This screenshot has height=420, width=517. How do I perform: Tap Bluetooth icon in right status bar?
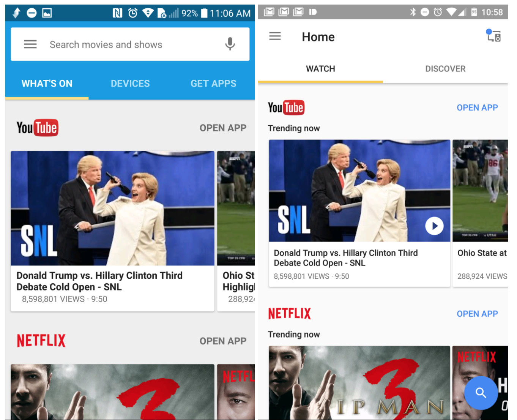coord(413,12)
